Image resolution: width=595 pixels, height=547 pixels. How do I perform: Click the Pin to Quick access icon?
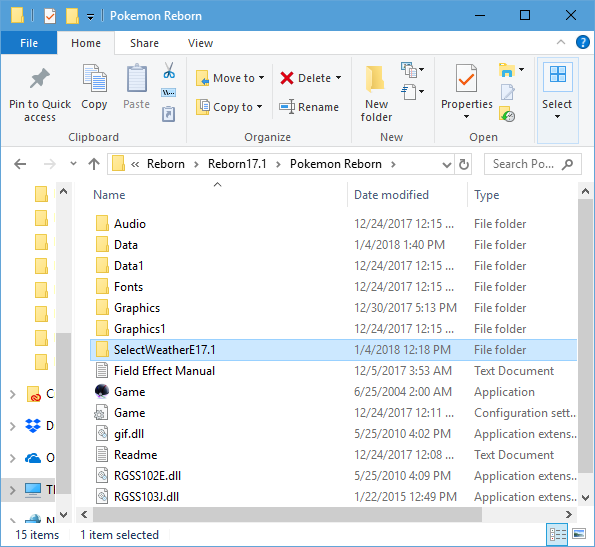(x=40, y=79)
